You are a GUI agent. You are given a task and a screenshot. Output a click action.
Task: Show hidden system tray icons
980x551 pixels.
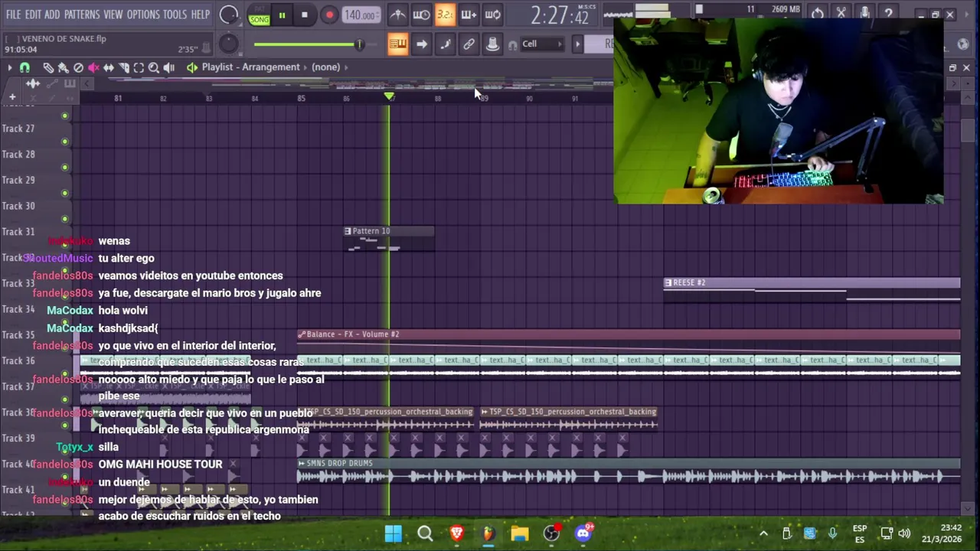763,533
